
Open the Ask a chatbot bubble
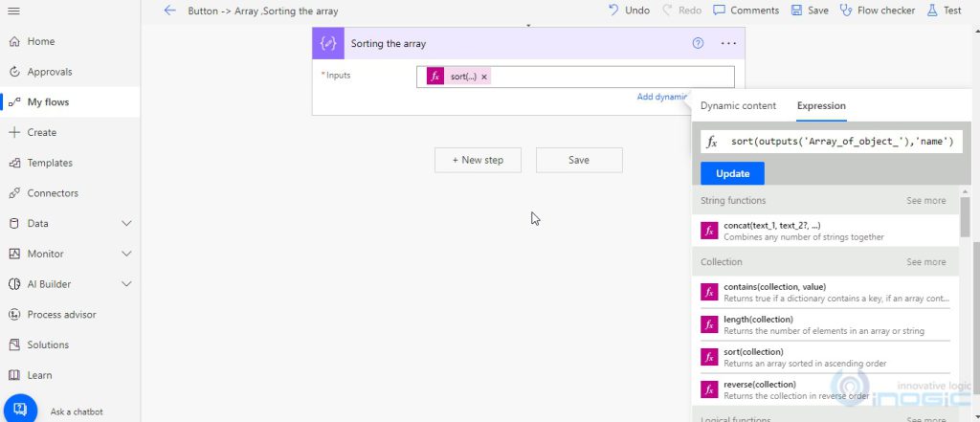[x=20, y=409]
